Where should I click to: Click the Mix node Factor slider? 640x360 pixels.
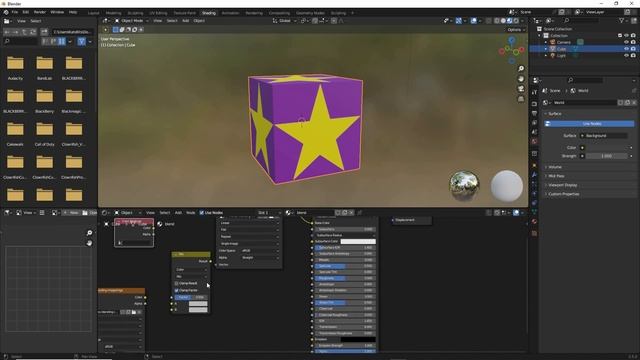[191, 297]
